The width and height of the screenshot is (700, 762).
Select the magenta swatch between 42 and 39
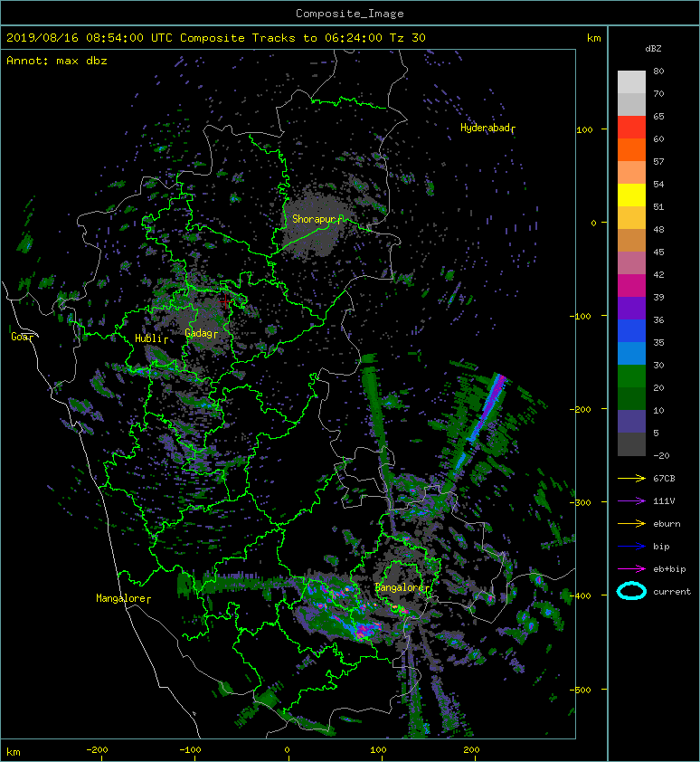[631, 286]
